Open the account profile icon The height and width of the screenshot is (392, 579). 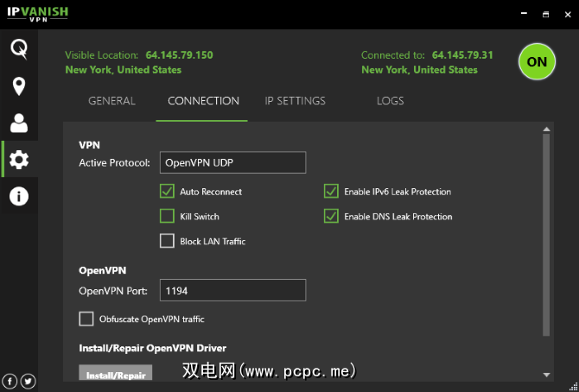click(19, 123)
